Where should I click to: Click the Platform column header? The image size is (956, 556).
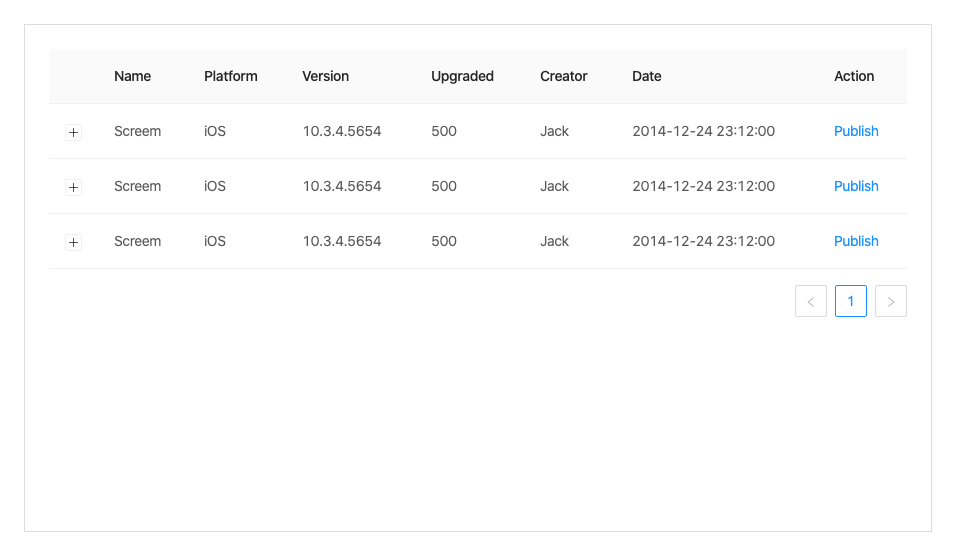point(231,76)
